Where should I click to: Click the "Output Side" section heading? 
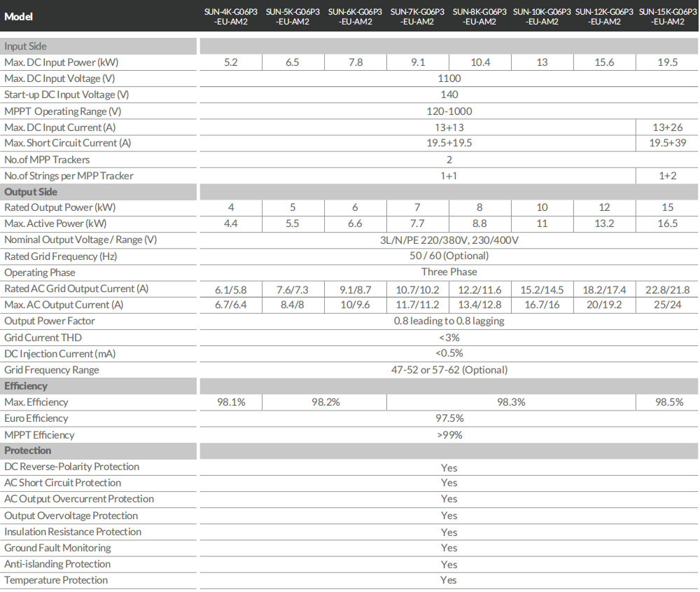pos(31,192)
